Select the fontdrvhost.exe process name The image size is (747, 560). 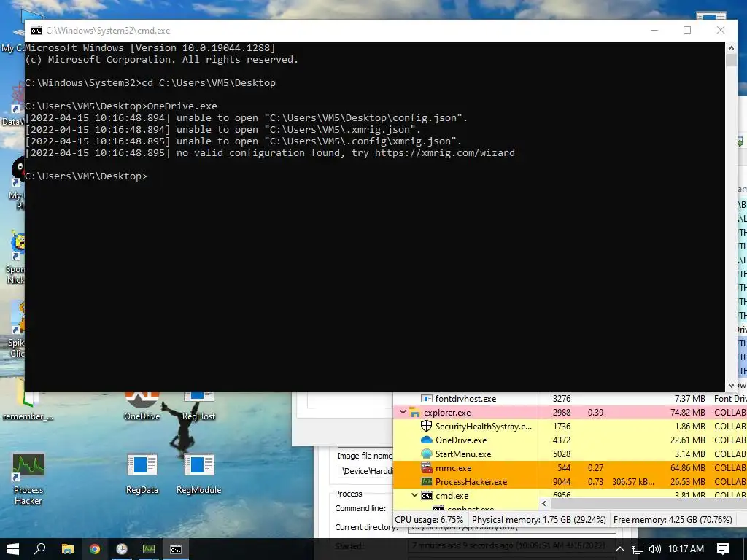pos(465,399)
